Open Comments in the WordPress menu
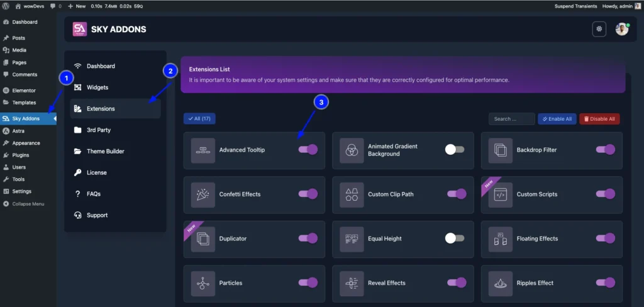Viewport: 644px width, 307px height. click(25, 74)
